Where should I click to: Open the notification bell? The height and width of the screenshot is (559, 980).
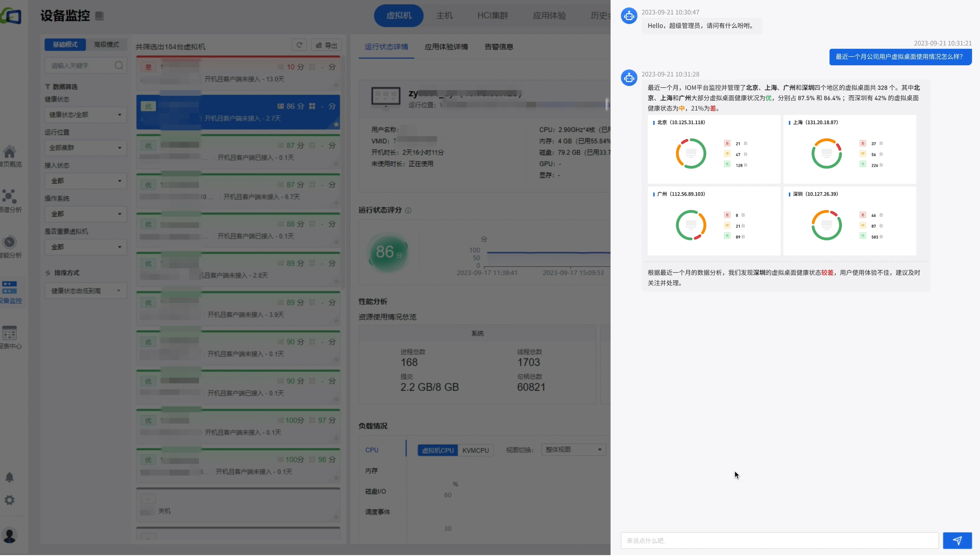coord(9,477)
